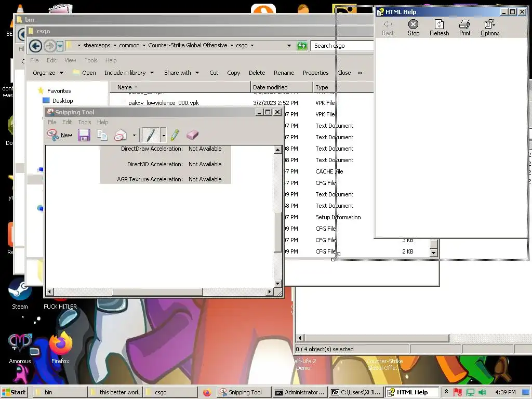Open Steam desktop icon

(x=20, y=294)
